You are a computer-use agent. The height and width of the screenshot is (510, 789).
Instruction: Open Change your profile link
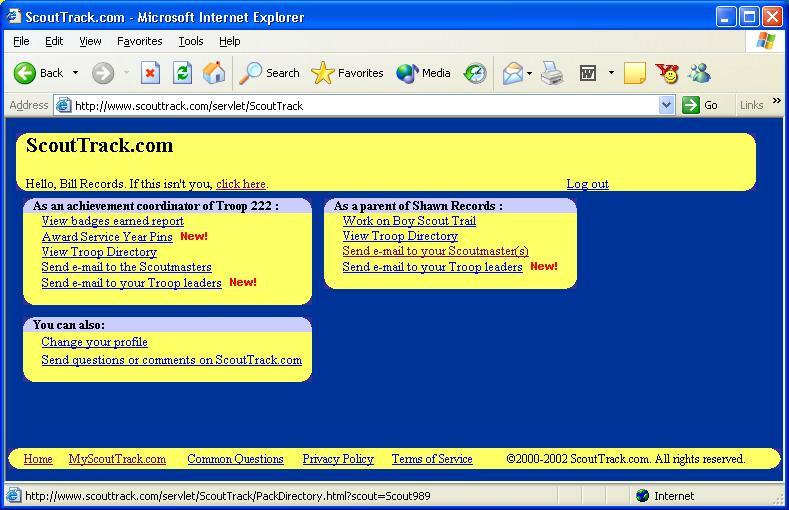tap(95, 342)
